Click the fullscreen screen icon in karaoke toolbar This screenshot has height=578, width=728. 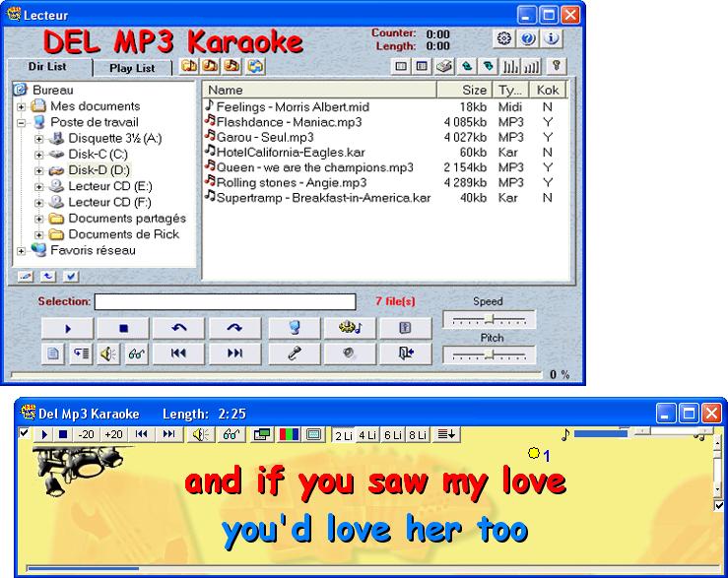tap(314, 434)
